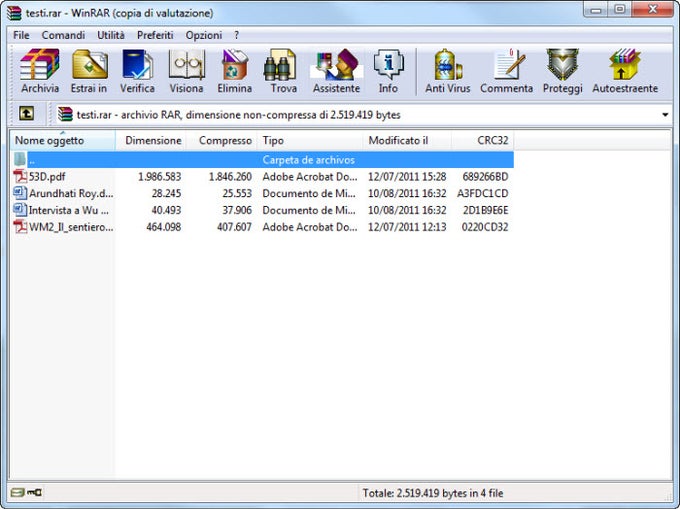680x509 pixels.
Task: Open the ? help menu
Action: point(236,35)
